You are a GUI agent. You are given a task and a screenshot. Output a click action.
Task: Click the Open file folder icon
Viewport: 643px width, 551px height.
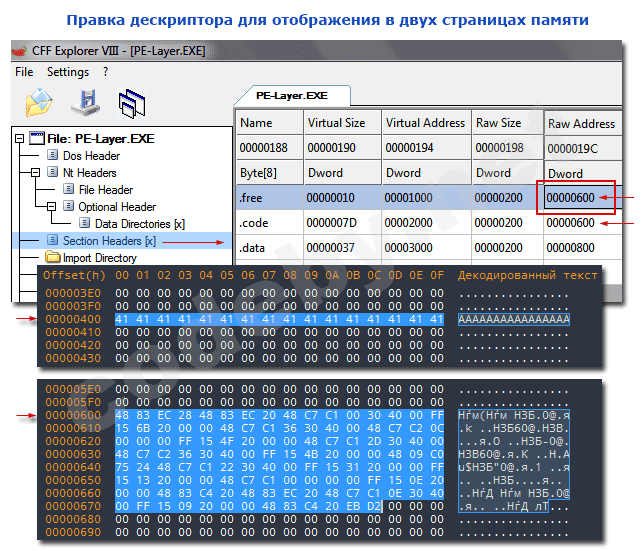pyautogui.click(x=39, y=102)
